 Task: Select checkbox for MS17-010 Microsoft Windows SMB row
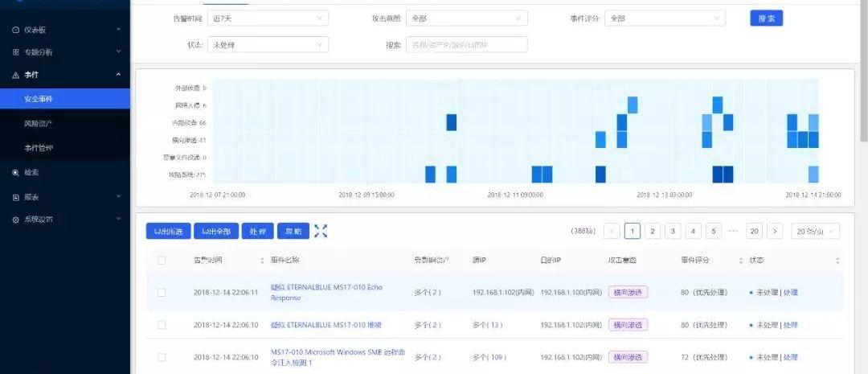coord(162,356)
